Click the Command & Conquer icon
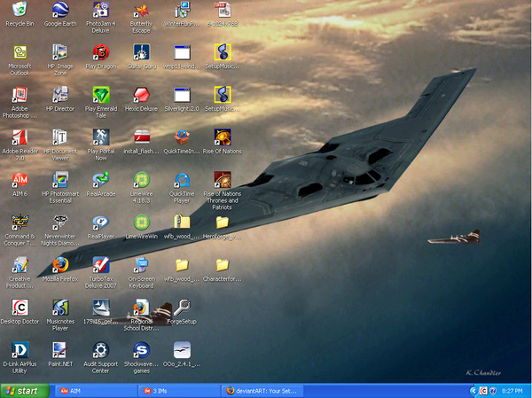 coord(20,222)
